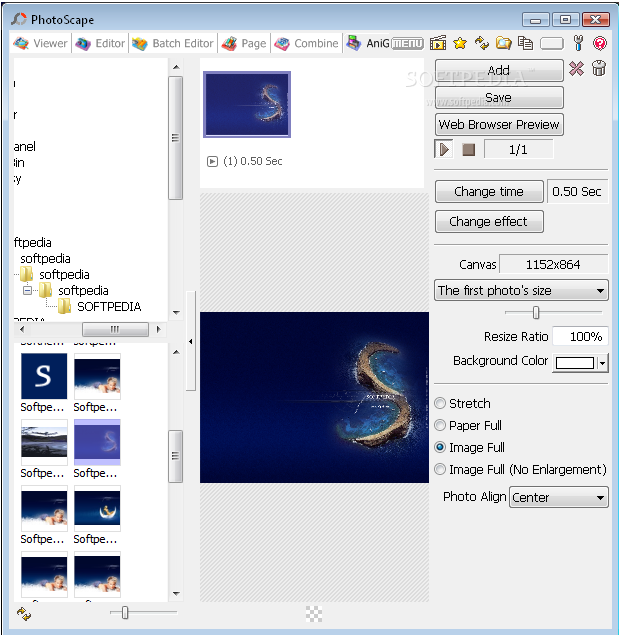Click the yellow SOFTPEDIA folder icon

(x=64, y=307)
